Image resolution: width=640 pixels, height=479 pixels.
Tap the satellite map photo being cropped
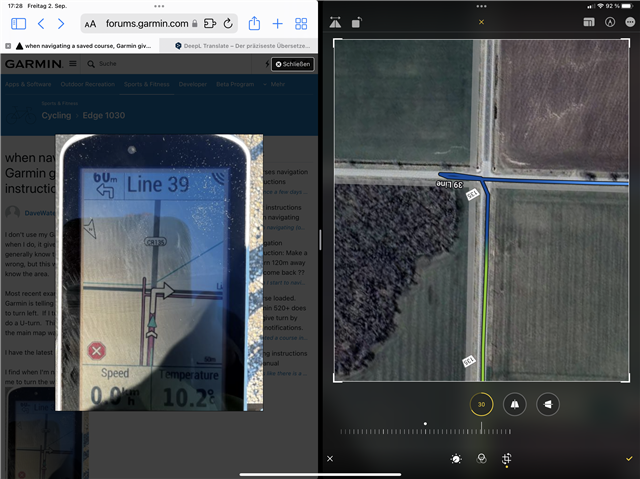click(482, 211)
